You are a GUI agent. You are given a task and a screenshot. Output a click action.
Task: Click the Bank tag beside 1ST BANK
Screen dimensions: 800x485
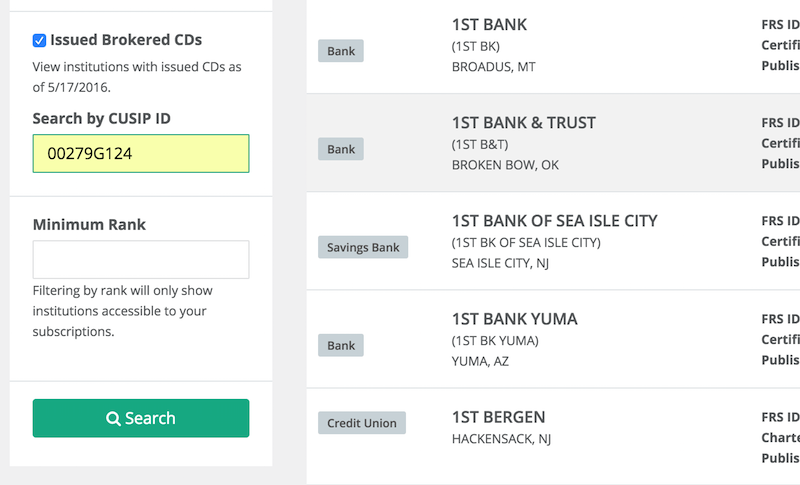341,51
